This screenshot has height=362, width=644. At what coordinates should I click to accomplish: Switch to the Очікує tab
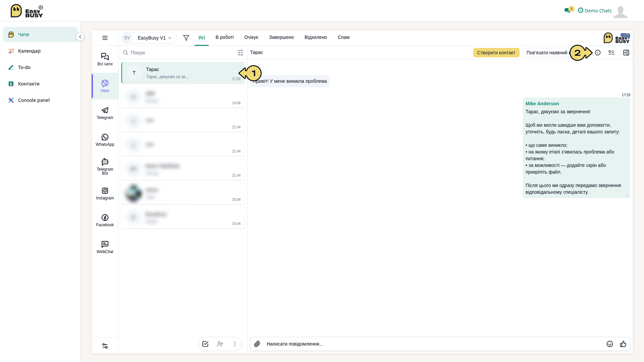pyautogui.click(x=252, y=37)
